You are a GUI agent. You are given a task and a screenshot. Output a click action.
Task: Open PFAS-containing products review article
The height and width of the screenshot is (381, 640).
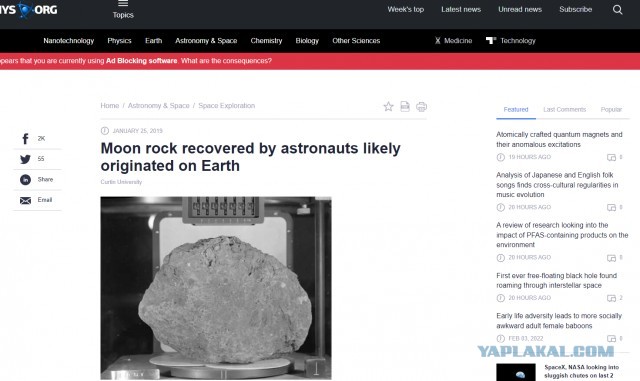pyautogui.click(x=562, y=235)
